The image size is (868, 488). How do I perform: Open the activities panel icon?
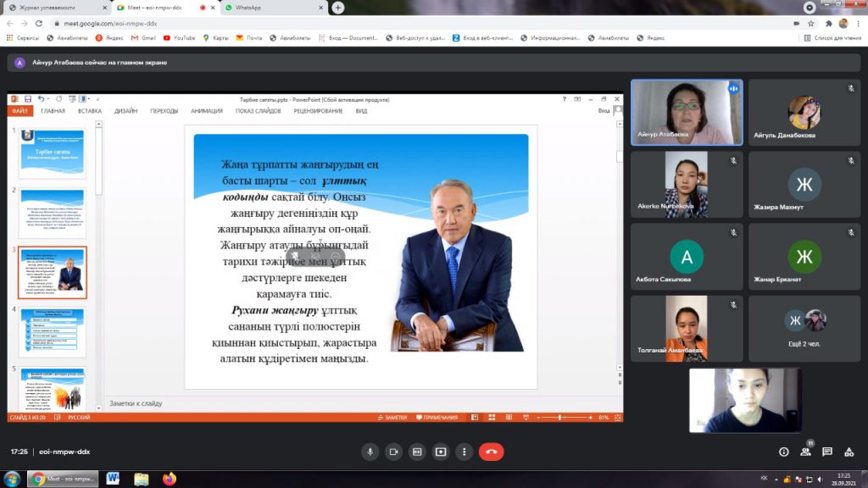pos(849,452)
